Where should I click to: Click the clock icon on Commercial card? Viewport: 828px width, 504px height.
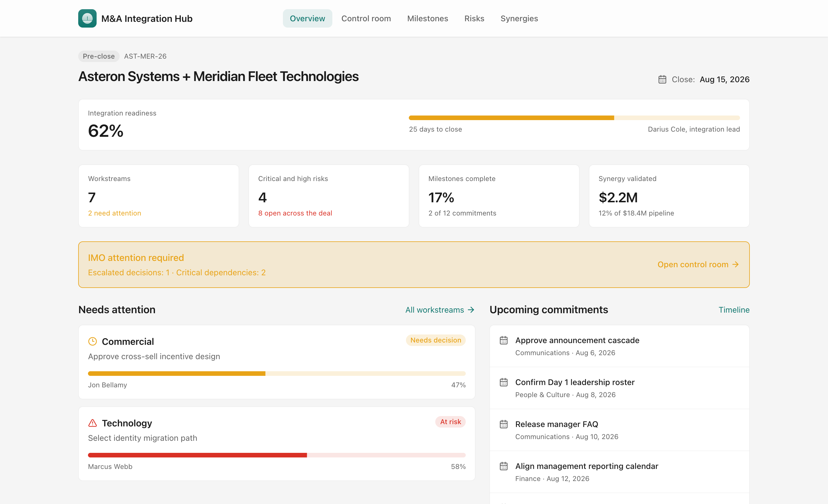[92, 341]
